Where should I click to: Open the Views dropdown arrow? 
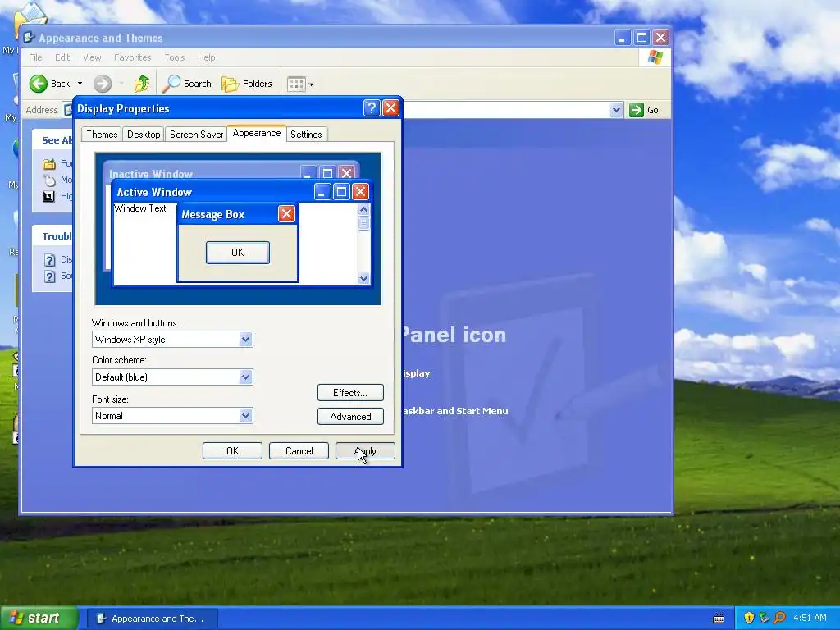pyautogui.click(x=311, y=84)
